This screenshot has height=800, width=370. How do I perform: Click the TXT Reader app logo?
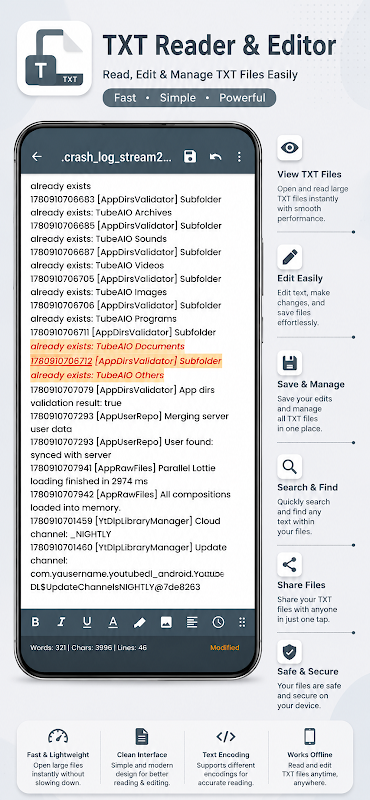pos(55,58)
